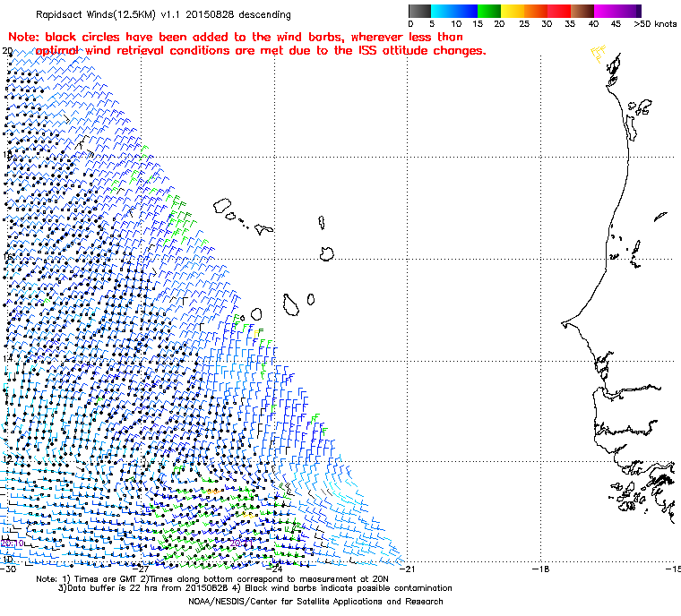
Task: Select legend value '30' under the colorbar
Action: click(547, 24)
